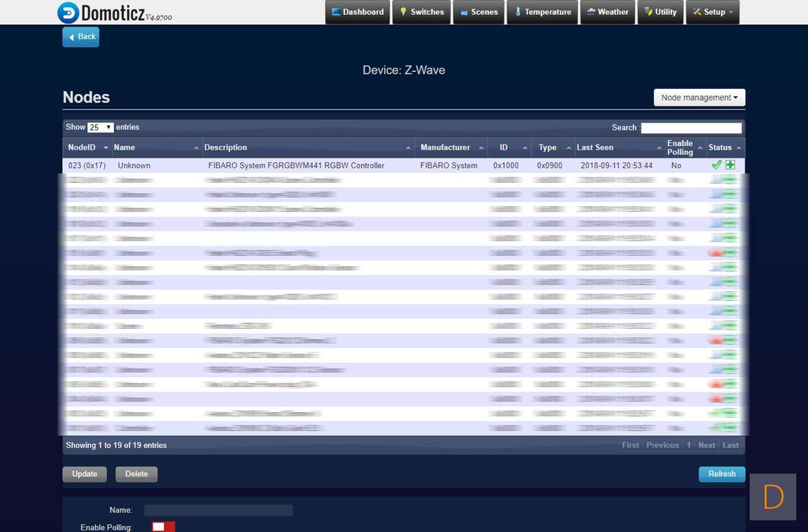The image size is (808, 532).
Task: Click the 'Showing 1 to 19 of 19 entries' text
Action: (x=116, y=446)
